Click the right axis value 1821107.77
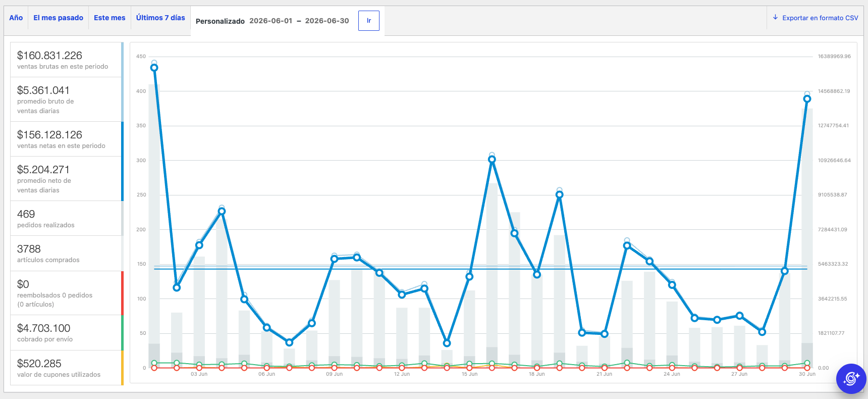Image resolution: width=868 pixels, height=399 pixels. 831,333
